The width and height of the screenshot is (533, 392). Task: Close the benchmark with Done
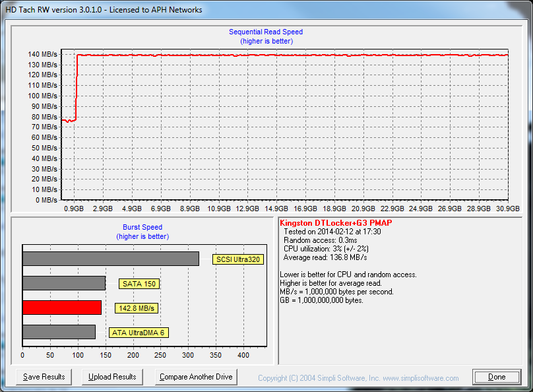coord(497,377)
